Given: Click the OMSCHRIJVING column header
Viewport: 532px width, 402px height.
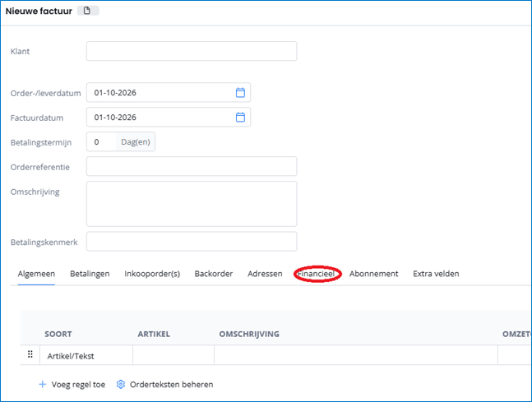Looking at the screenshot, I should point(249,334).
